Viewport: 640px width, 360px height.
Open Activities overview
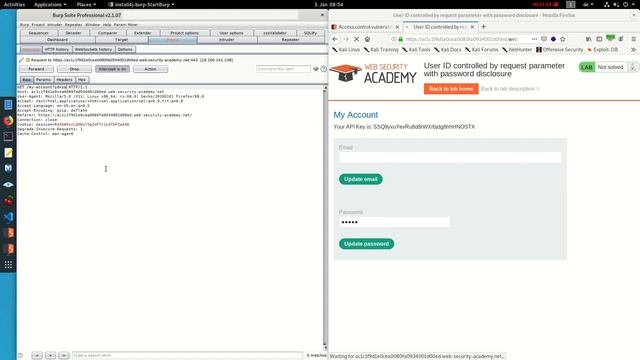(x=14, y=4)
